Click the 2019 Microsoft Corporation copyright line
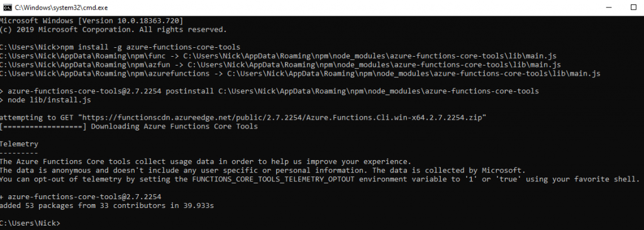Screen dimensions: 644x230 (113, 30)
